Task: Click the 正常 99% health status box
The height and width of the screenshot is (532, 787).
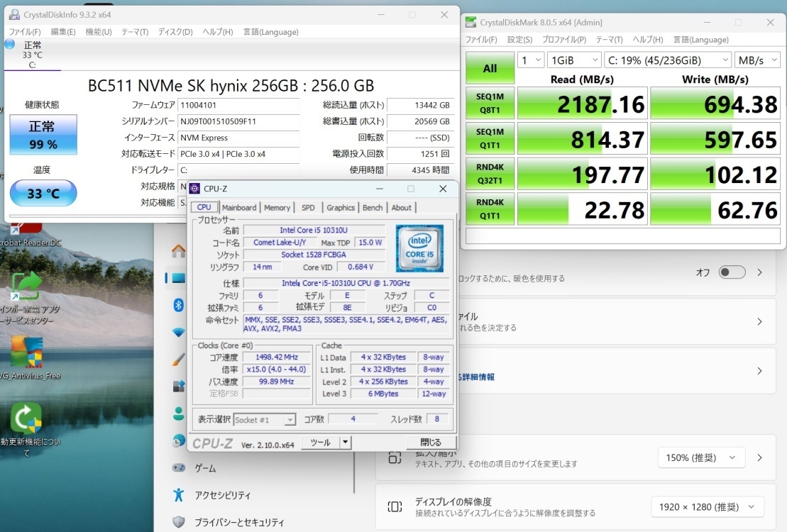Action: (43, 135)
